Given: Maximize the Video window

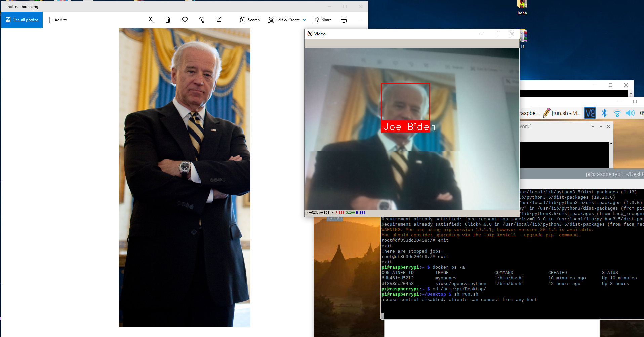Looking at the screenshot, I should [x=496, y=34].
